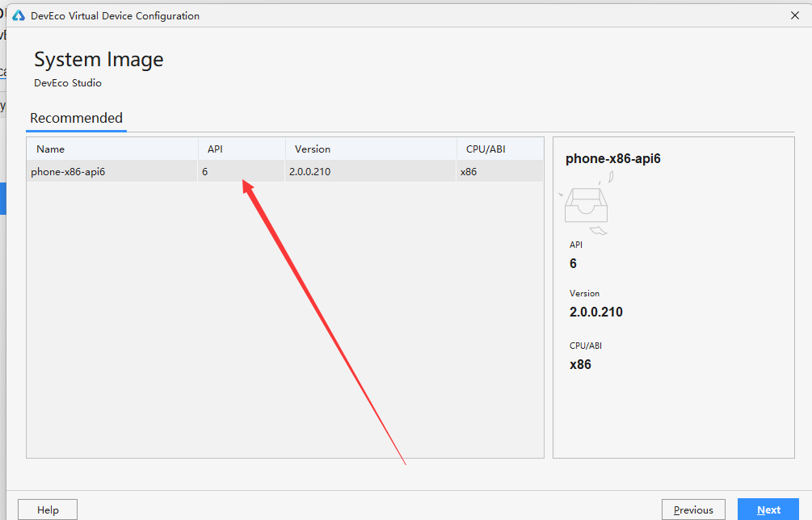Close the Virtual Device Configuration dialog
Screen dimensions: 812x520
tap(795, 15)
